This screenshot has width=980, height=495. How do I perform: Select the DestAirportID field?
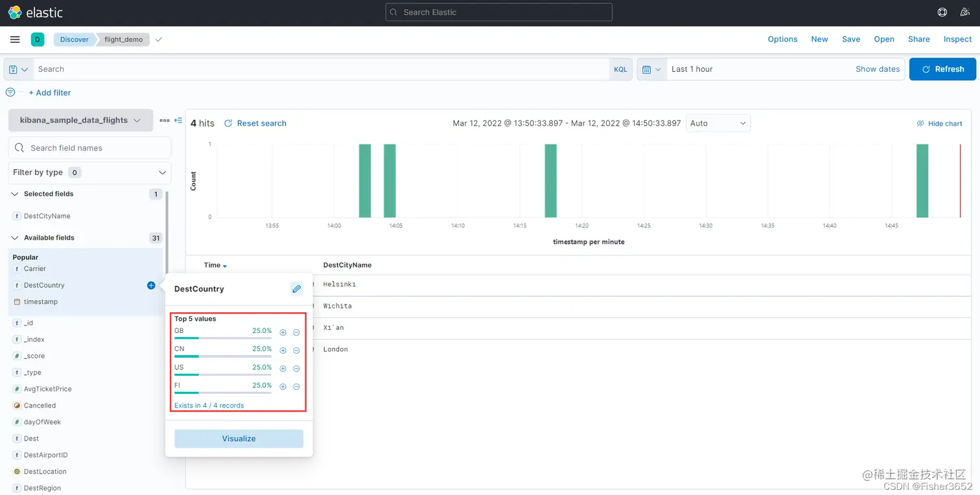[45, 455]
